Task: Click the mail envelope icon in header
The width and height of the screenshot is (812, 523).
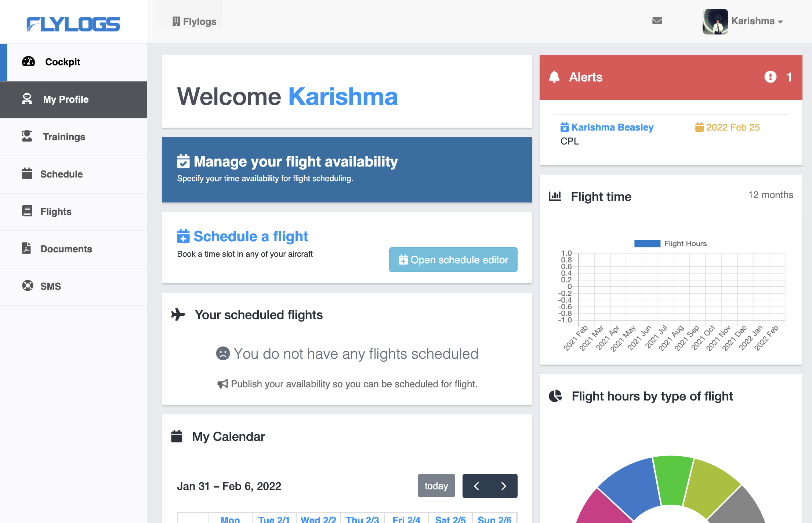Action: 657,21
